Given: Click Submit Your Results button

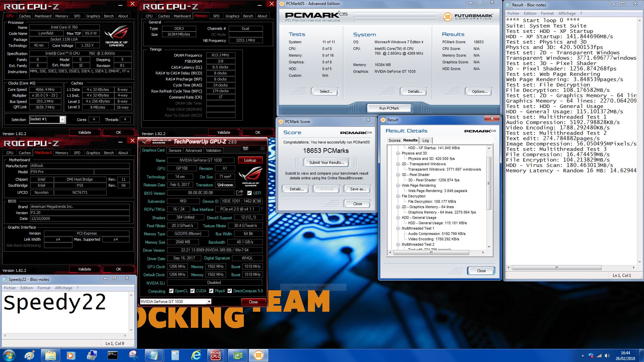Looking at the screenshot, I should tap(326, 163).
